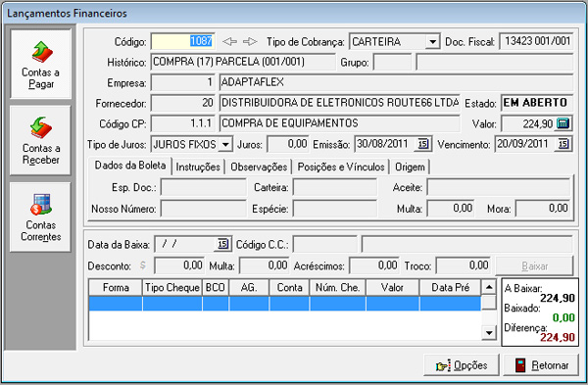This screenshot has height=385, width=588.
Task: Switch to the Dados da Boleta tab
Action: click(130, 166)
